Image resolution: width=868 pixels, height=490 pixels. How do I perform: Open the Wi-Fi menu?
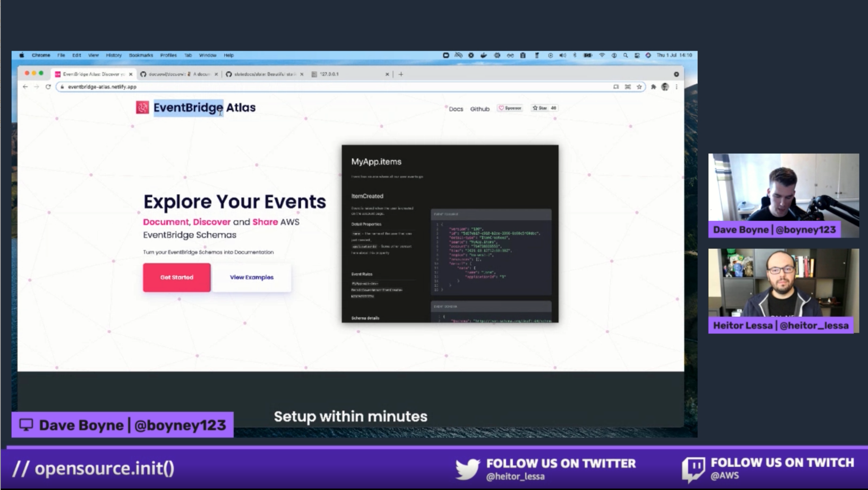pos(602,55)
